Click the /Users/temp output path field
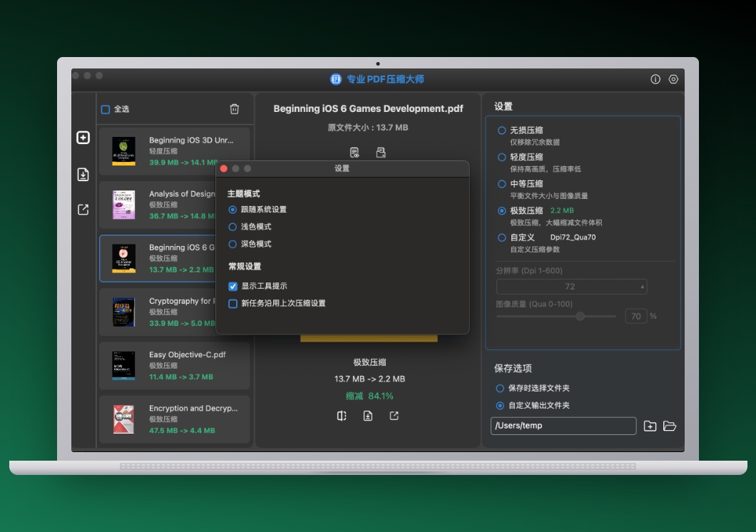756x532 pixels. pos(563,426)
